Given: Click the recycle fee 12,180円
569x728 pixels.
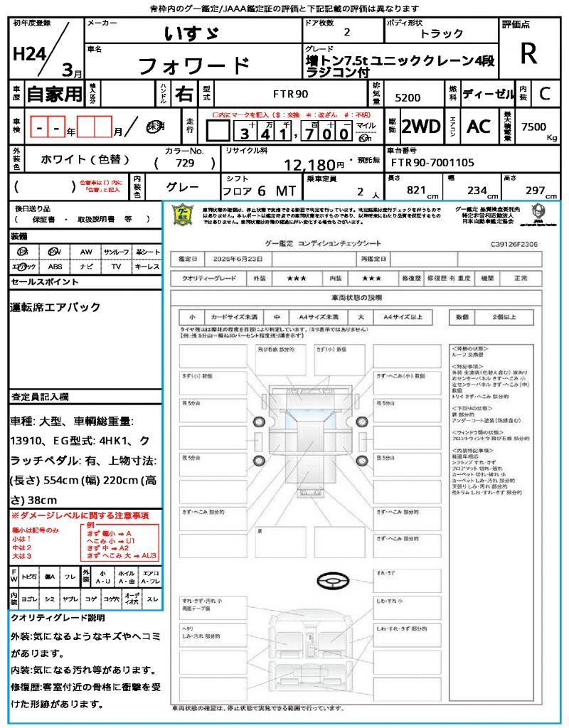Looking at the screenshot, I should pyautogui.click(x=314, y=165).
